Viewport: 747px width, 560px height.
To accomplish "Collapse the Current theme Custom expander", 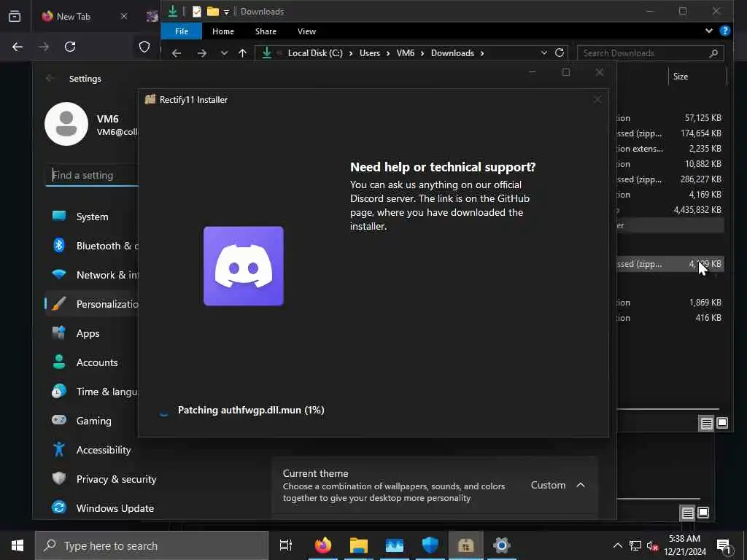I will (580, 485).
